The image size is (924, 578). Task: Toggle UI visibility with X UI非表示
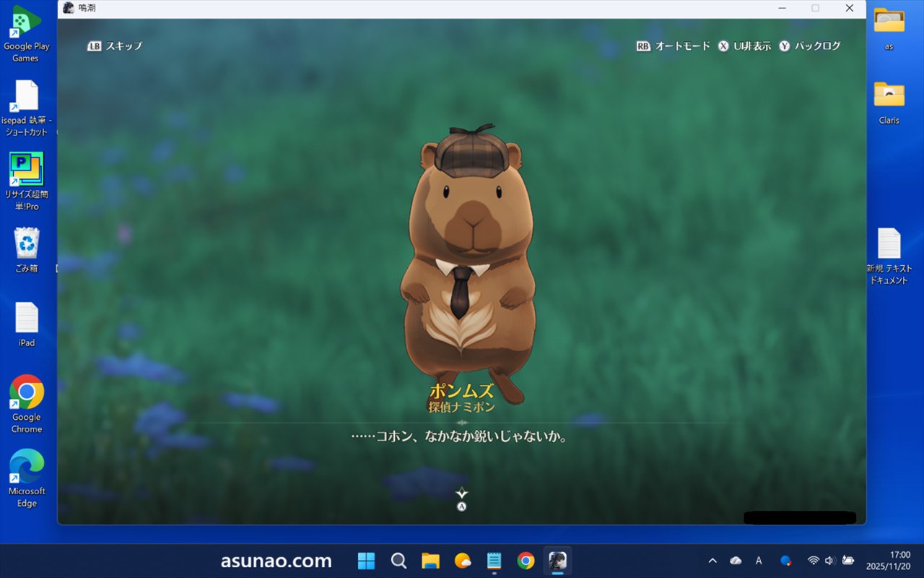744,46
